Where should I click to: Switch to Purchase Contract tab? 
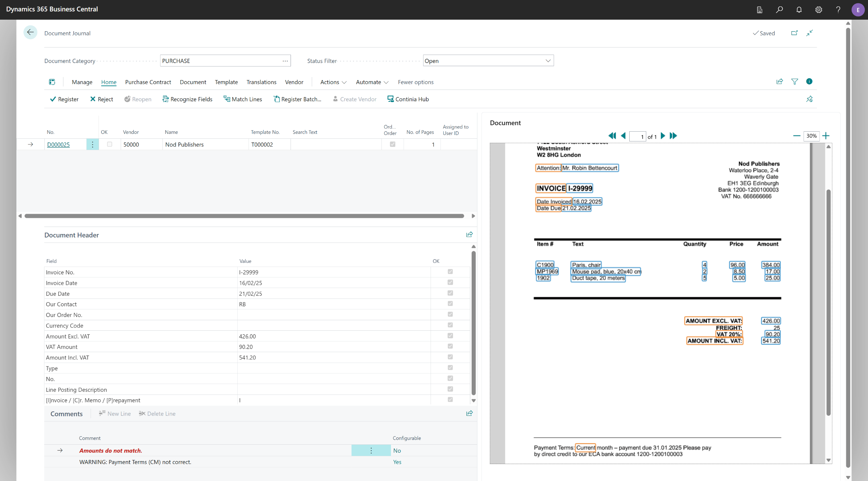[x=148, y=82]
